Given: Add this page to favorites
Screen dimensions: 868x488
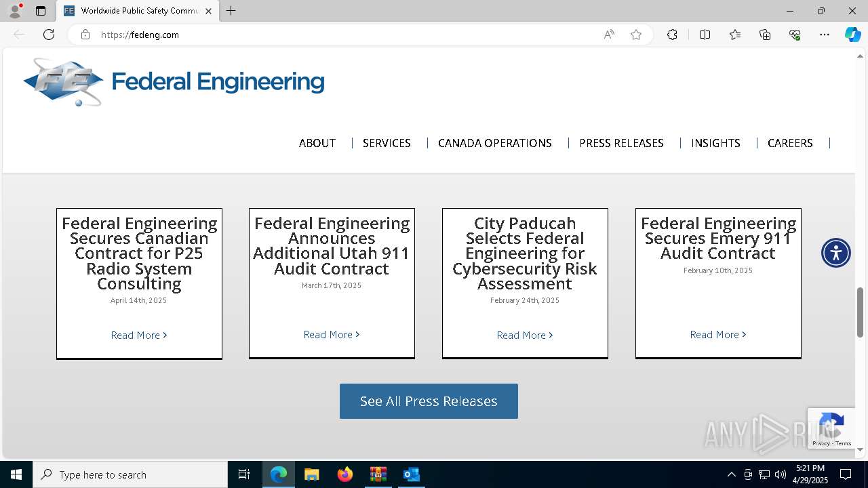Looking at the screenshot, I should [636, 35].
